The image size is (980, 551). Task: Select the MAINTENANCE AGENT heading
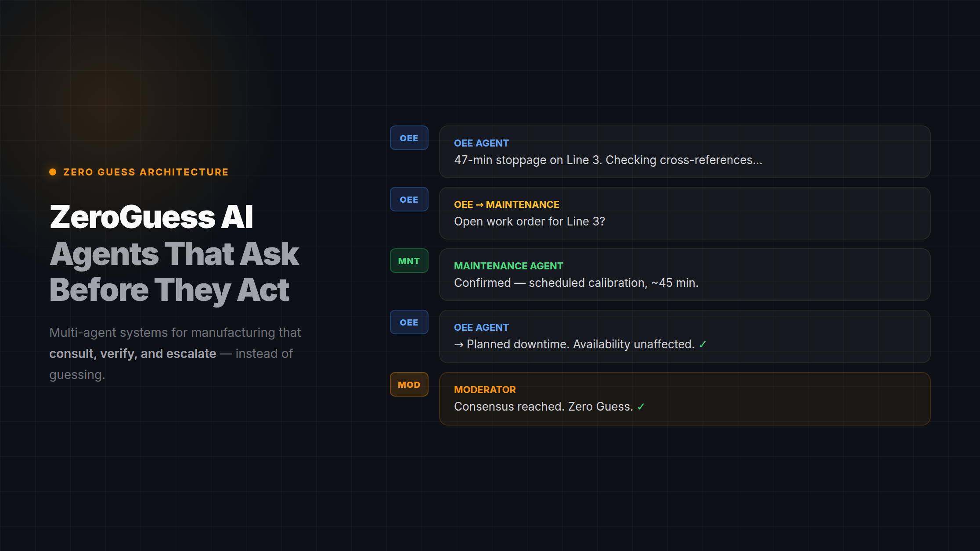[x=508, y=265]
